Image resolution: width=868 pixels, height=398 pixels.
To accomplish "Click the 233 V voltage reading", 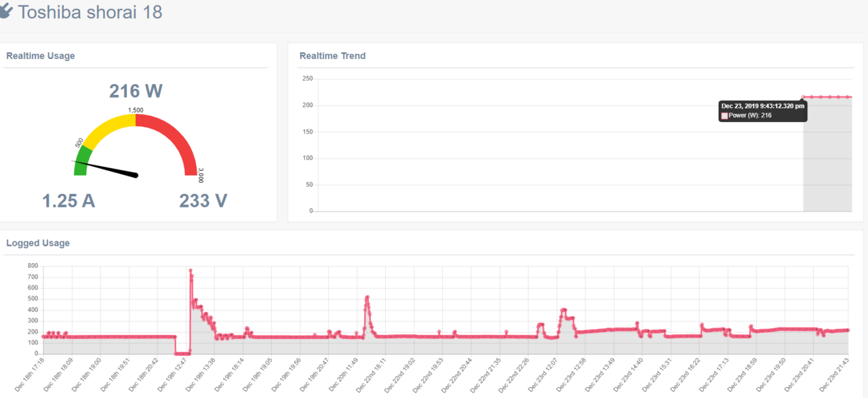I will (x=203, y=201).
